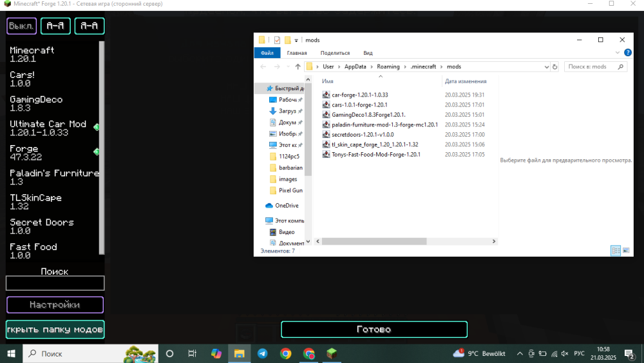Click the properties checkmark quick access icon
Screen dimensions: 644x363
[277, 40]
